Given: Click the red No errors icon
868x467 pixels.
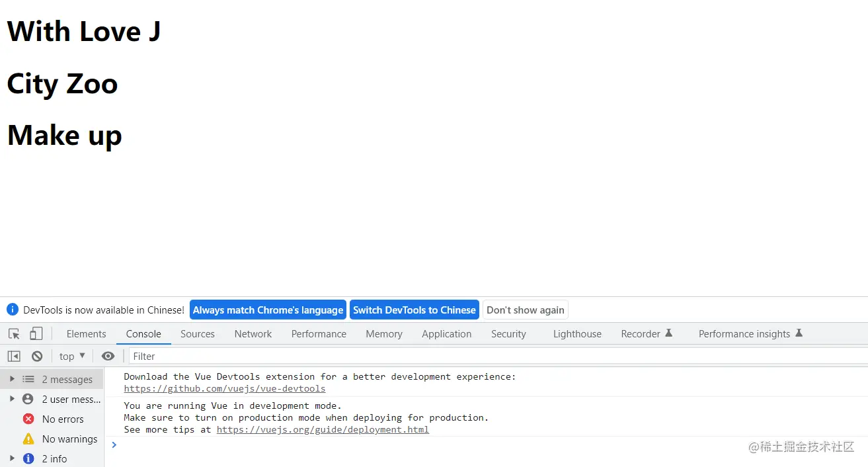Looking at the screenshot, I should 28,419.
